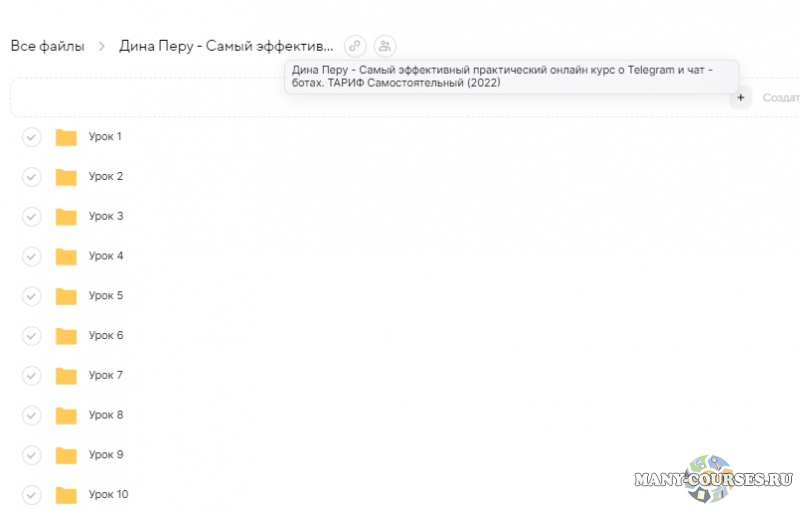
Task: Check the Урок 10 checkbox
Action: point(32,494)
